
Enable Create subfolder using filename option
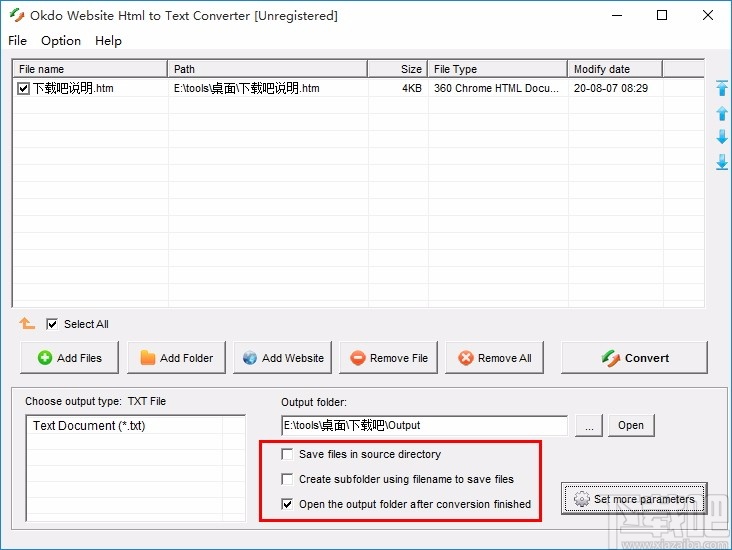(287, 479)
